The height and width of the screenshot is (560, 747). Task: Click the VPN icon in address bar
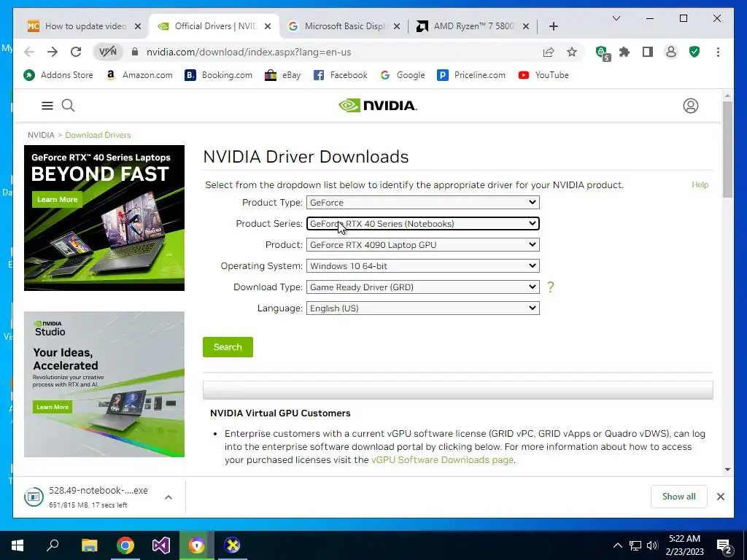pos(108,52)
